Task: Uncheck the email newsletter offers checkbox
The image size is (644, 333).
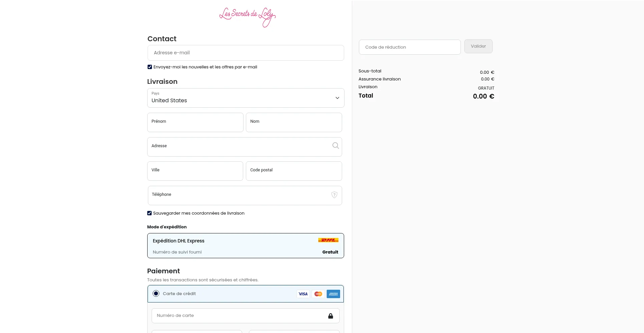Action: click(x=150, y=67)
